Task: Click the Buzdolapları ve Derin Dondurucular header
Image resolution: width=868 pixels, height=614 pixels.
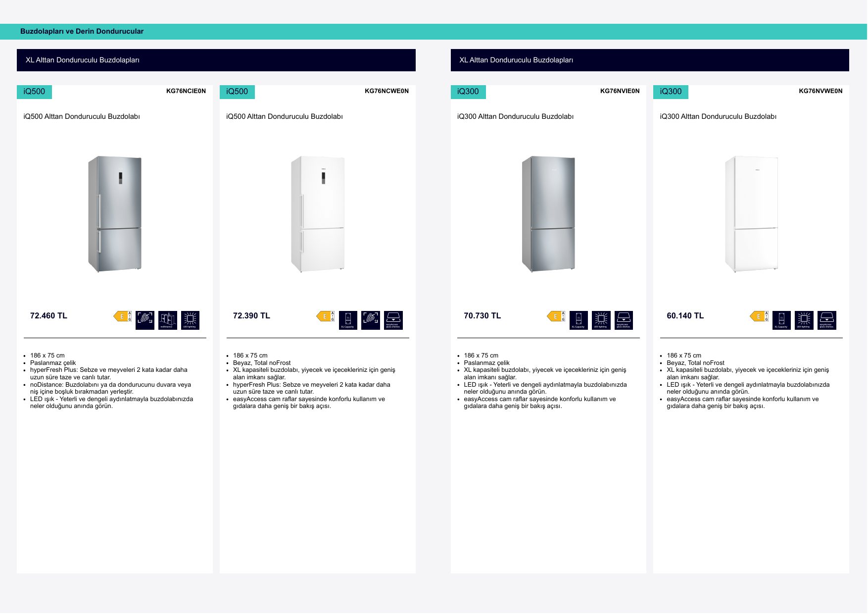Action: (82, 31)
